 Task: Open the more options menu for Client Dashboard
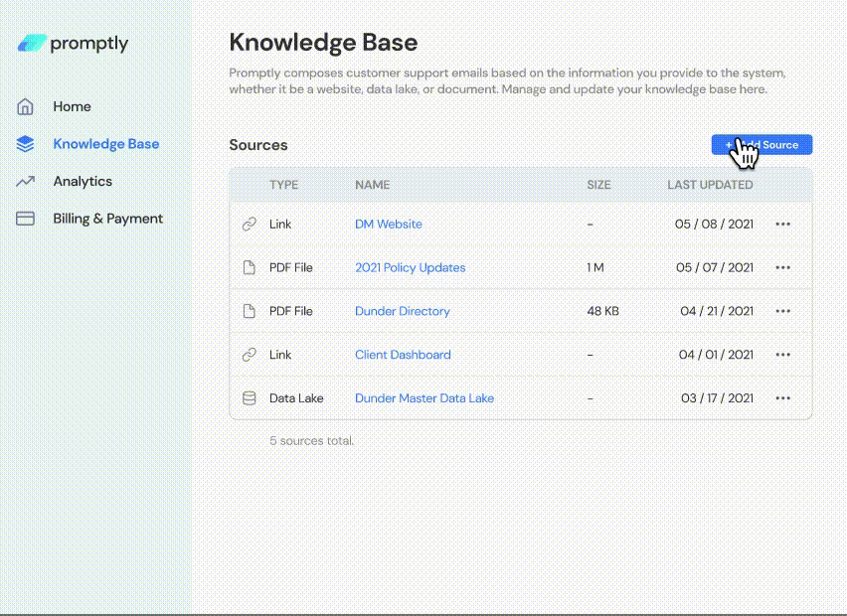pos(782,355)
